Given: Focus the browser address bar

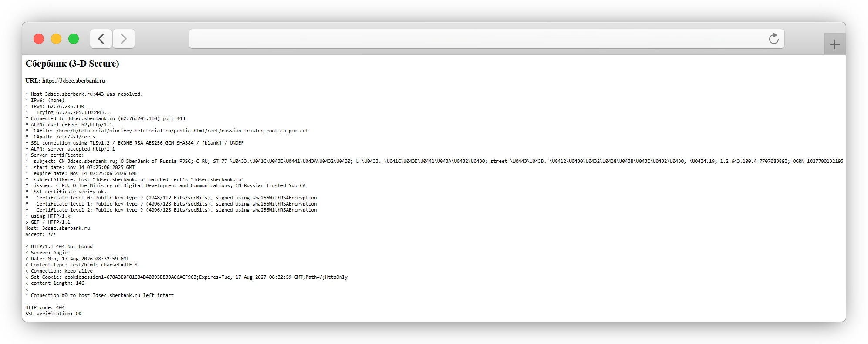Looking at the screenshot, I should (486, 39).
